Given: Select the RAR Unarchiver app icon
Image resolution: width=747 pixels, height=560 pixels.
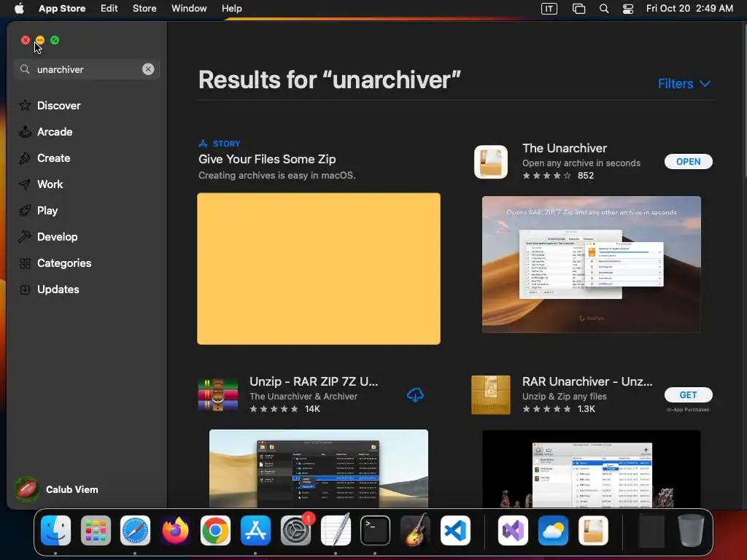Looking at the screenshot, I should coord(491,394).
